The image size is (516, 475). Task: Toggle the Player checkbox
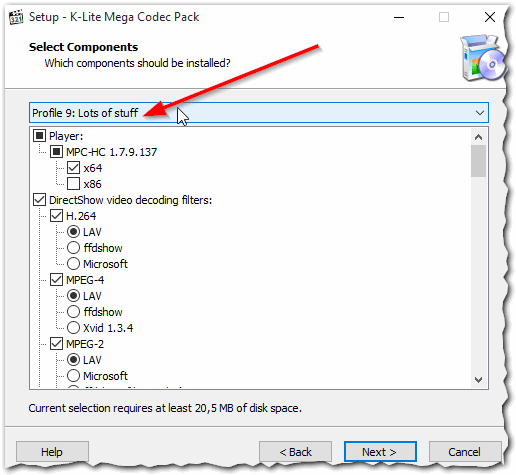pos(39,136)
